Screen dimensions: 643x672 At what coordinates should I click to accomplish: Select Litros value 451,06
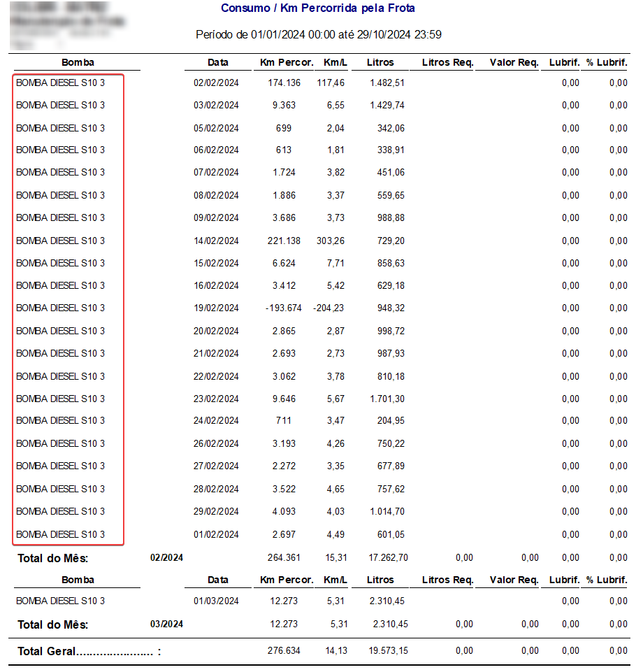[x=391, y=172]
